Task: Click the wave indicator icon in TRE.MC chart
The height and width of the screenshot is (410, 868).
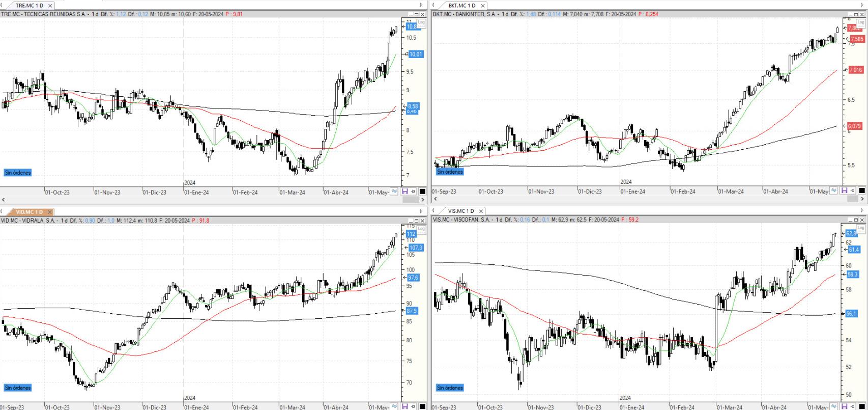Action: click(x=394, y=192)
